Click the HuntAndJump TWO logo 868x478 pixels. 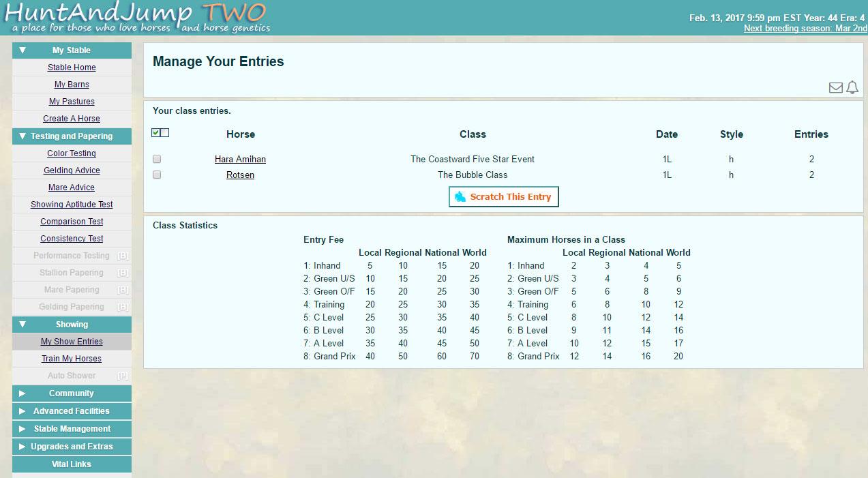click(136, 18)
